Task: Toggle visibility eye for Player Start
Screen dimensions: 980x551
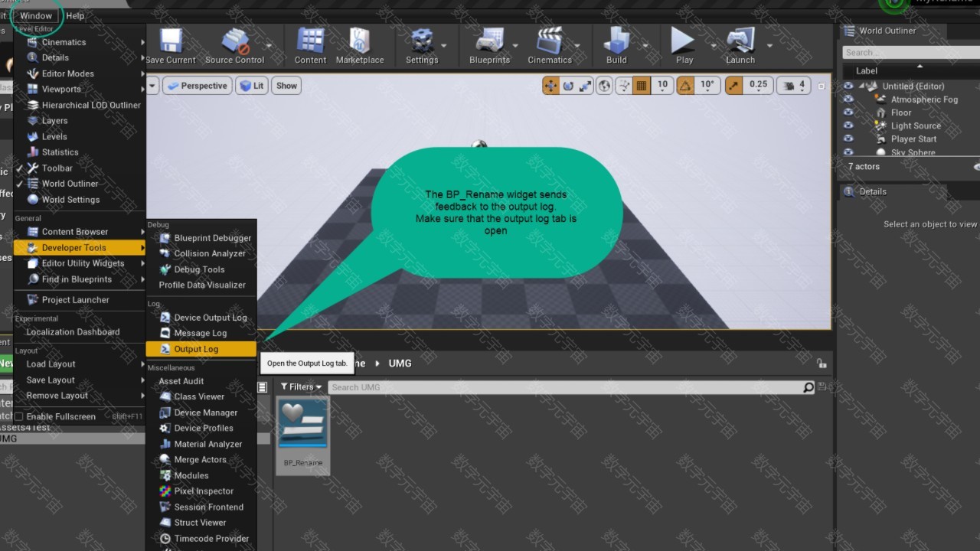Action: pyautogui.click(x=848, y=139)
